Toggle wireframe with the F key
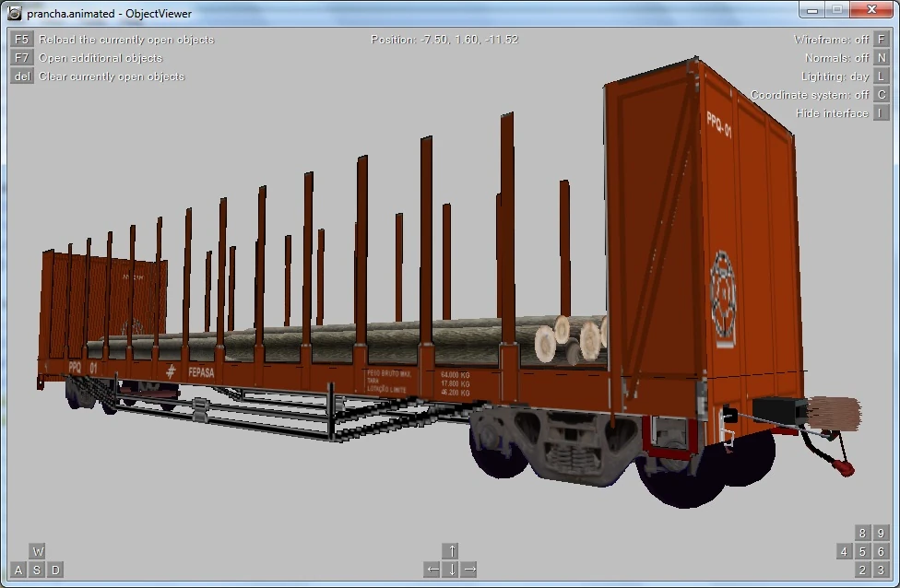This screenshot has height=588, width=900. pyautogui.click(x=881, y=39)
